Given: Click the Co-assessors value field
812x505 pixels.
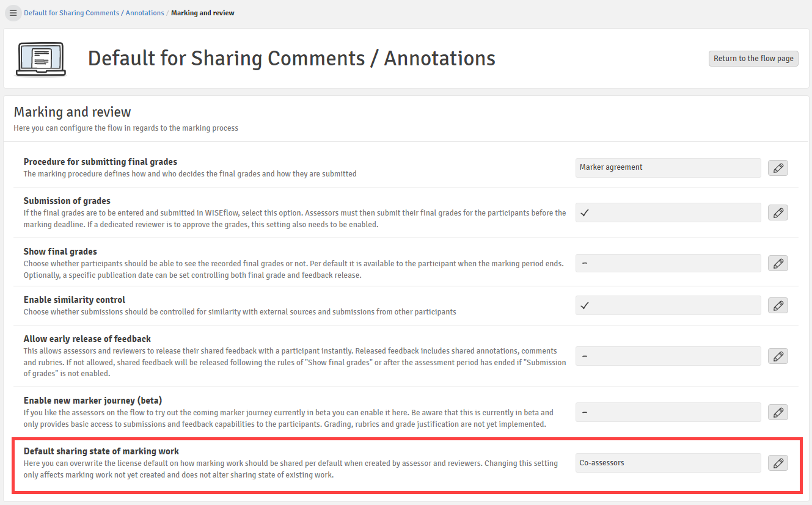Looking at the screenshot, I should tap(668, 463).
